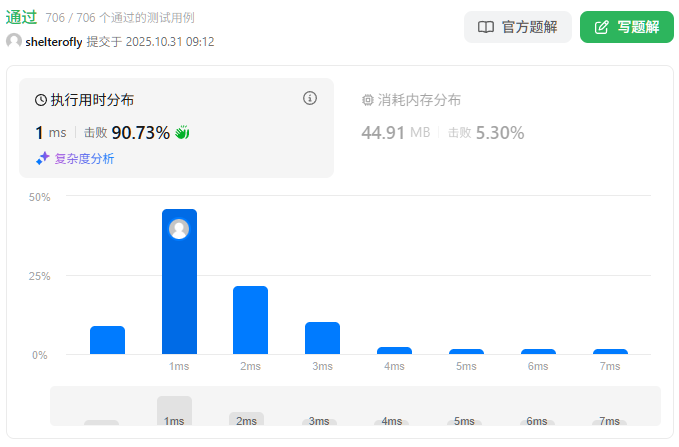Click the 1ms segment in bottom range slider
Image resolution: width=679 pixels, height=447 pixels.
[174, 412]
